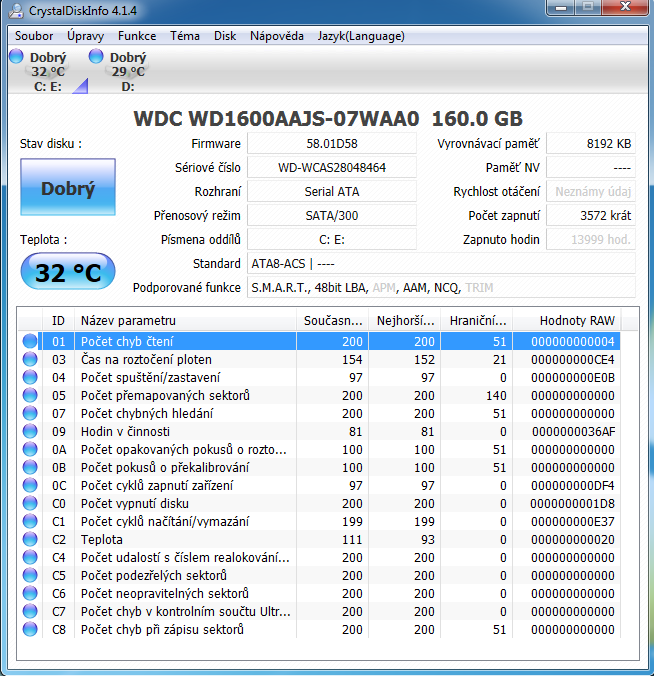
Task: Click the ID column header
Action: tap(58, 320)
